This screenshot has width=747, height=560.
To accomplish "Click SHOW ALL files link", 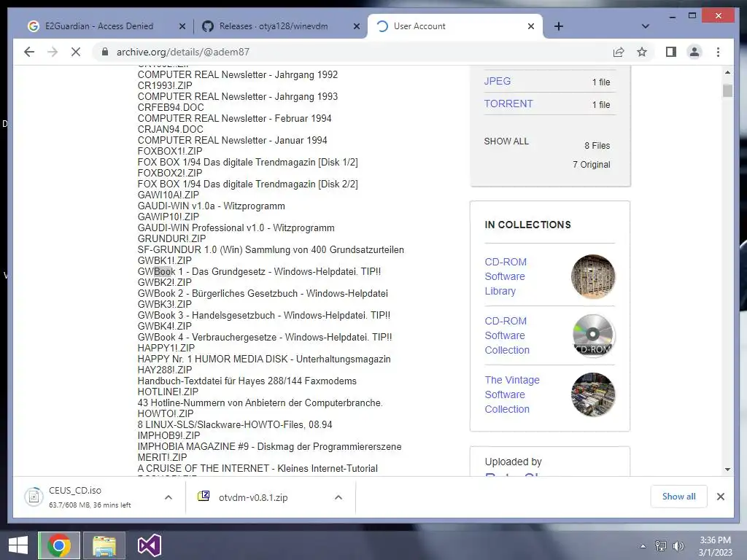I will (x=506, y=141).
